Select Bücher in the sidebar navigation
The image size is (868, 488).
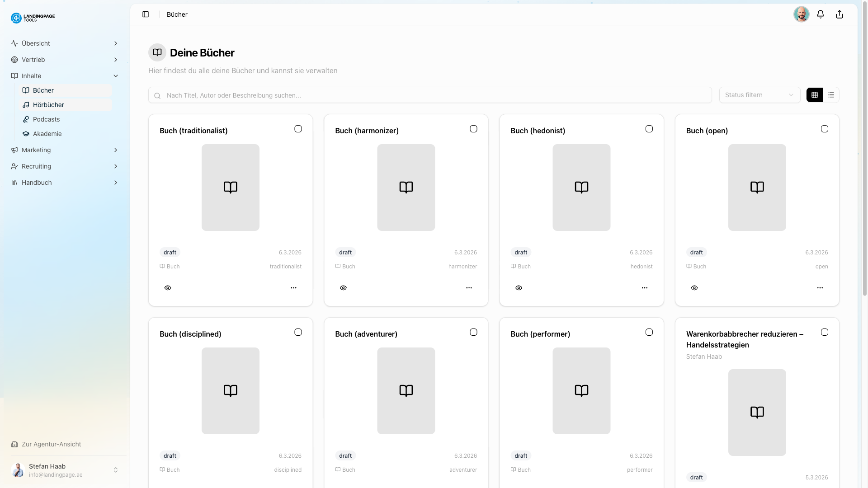pyautogui.click(x=43, y=90)
